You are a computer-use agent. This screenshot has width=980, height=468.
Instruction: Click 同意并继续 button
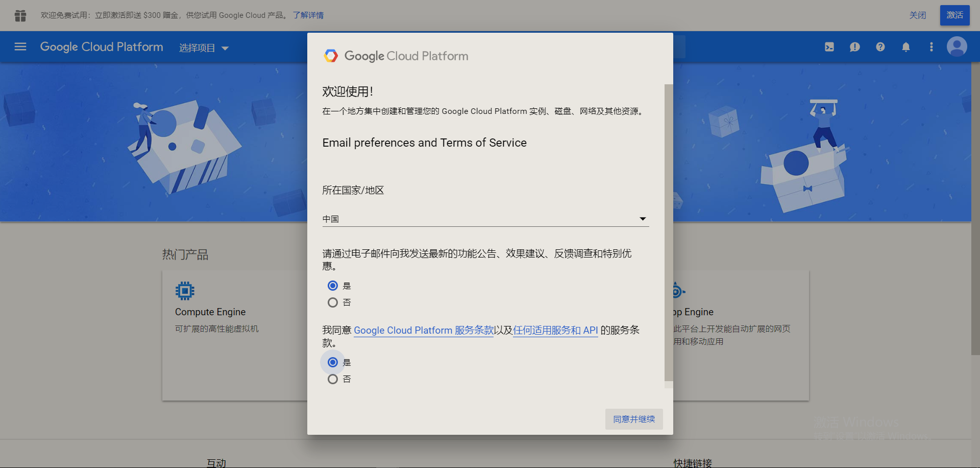point(634,419)
